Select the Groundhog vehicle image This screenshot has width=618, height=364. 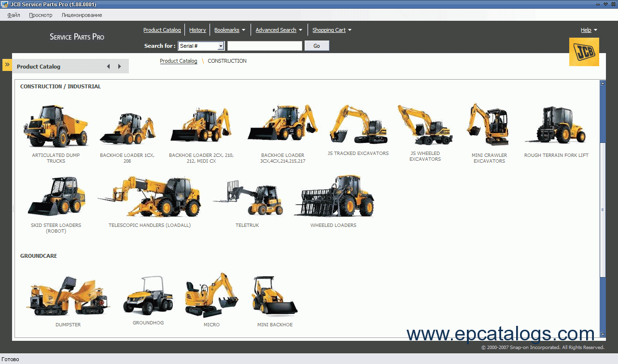pos(148,295)
